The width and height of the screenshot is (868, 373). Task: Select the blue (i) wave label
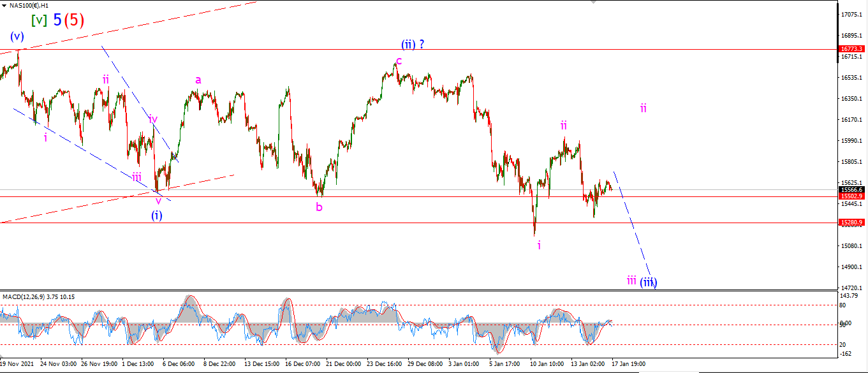pos(156,216)
